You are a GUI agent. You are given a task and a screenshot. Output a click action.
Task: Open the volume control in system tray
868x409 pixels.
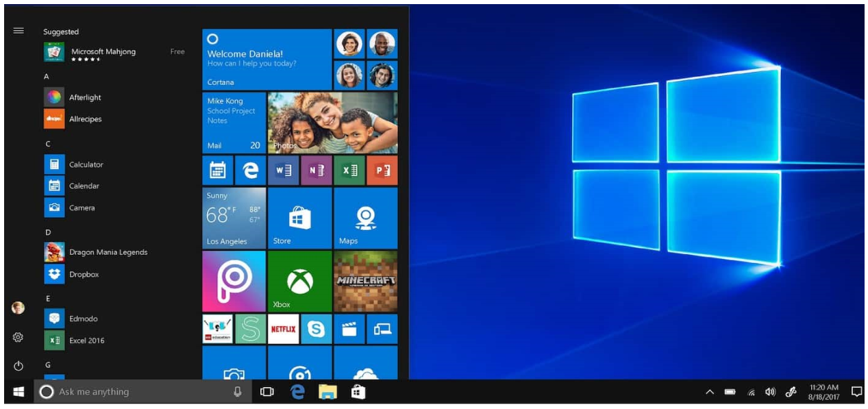[x=771, y=392]
